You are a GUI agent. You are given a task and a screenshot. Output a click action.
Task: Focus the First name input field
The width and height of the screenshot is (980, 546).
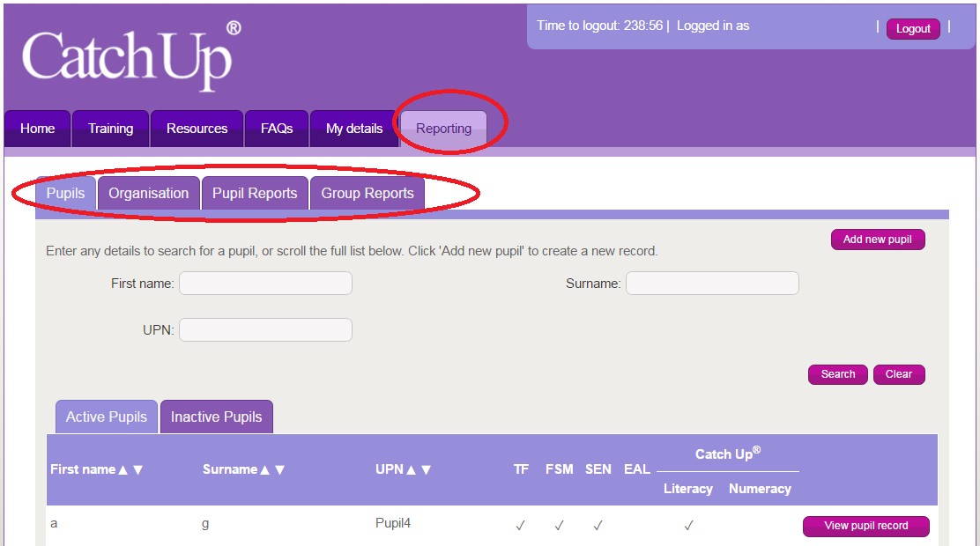pyautogui.click(x=265, y=283)
